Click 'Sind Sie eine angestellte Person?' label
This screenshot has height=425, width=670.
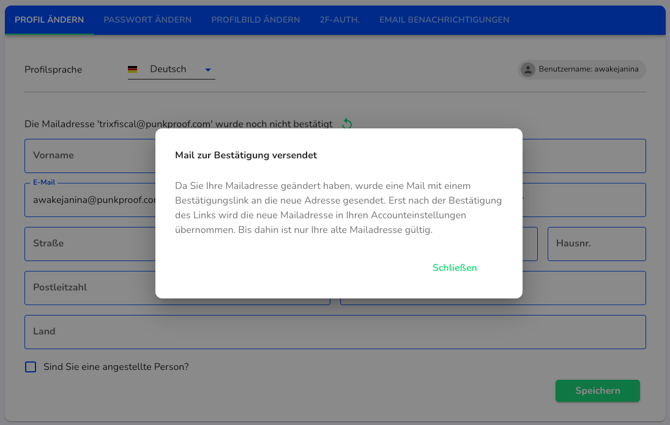(116, 367)
